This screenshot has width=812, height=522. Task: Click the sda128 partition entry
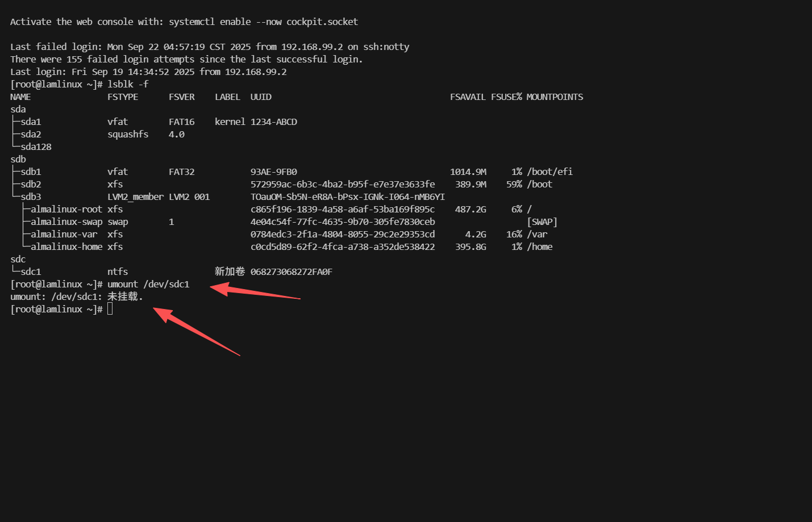[x=36, y=147]
